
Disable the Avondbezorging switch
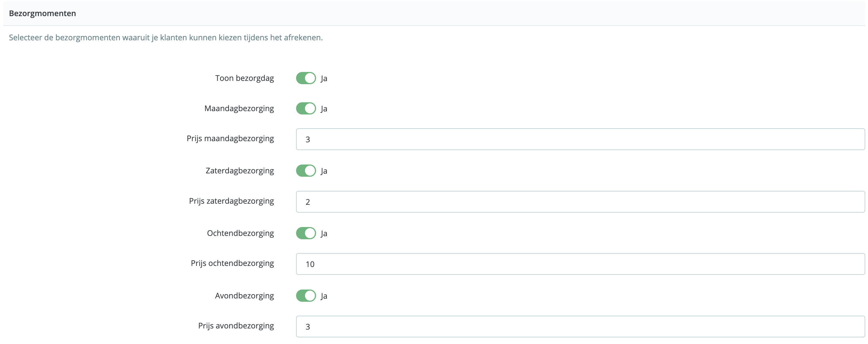click(306, 296)
